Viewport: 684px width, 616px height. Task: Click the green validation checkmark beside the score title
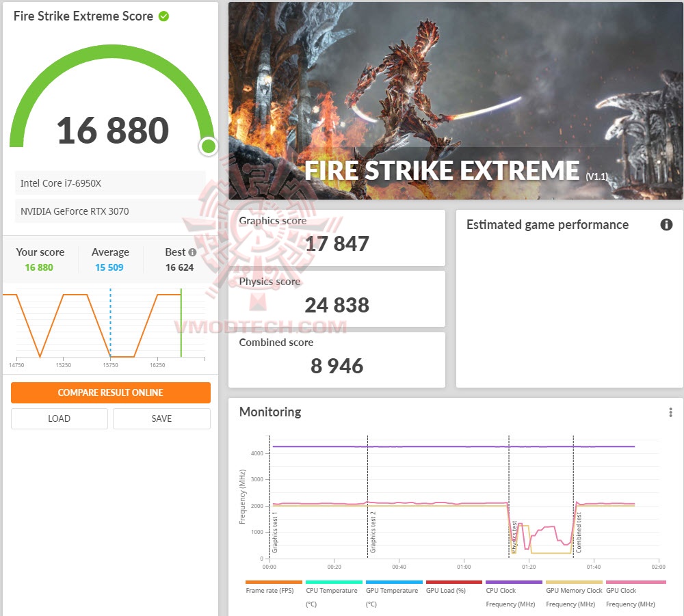coord(163,16)
